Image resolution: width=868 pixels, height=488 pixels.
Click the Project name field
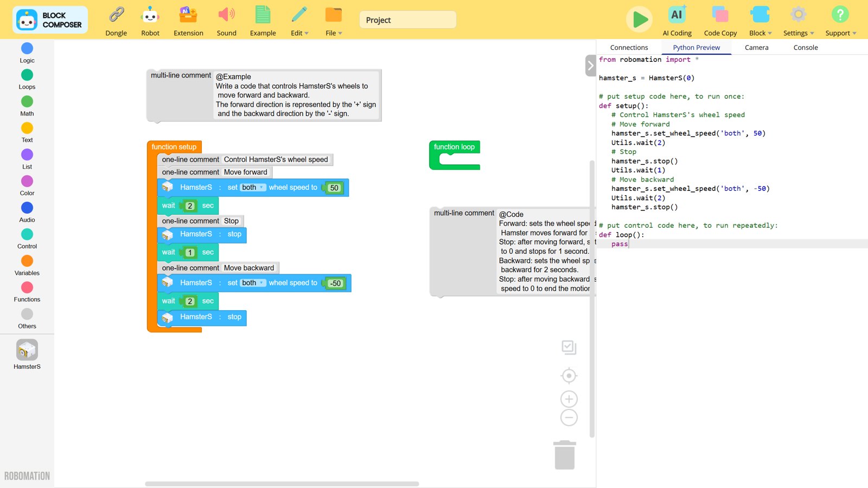[407, 20]
